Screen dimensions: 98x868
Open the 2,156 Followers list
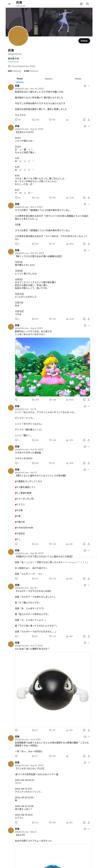coord(31,71)
